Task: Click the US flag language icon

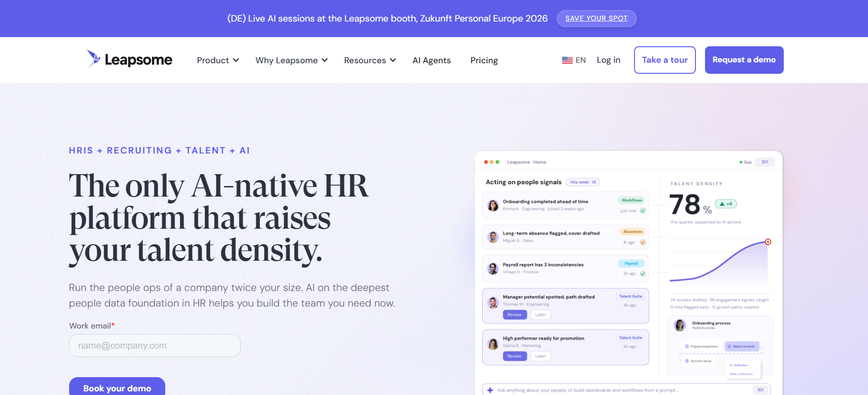Action: (x=567, y=60)
